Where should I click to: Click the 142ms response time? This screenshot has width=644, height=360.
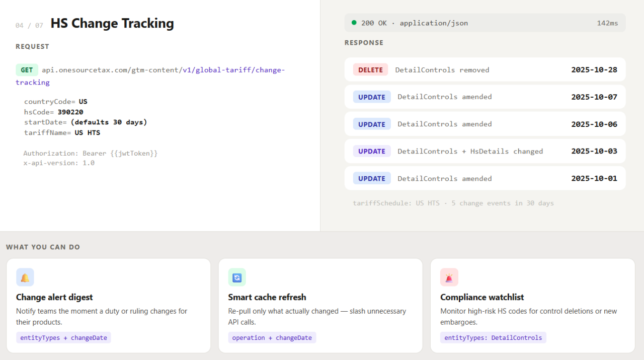[x=607, y=23]
